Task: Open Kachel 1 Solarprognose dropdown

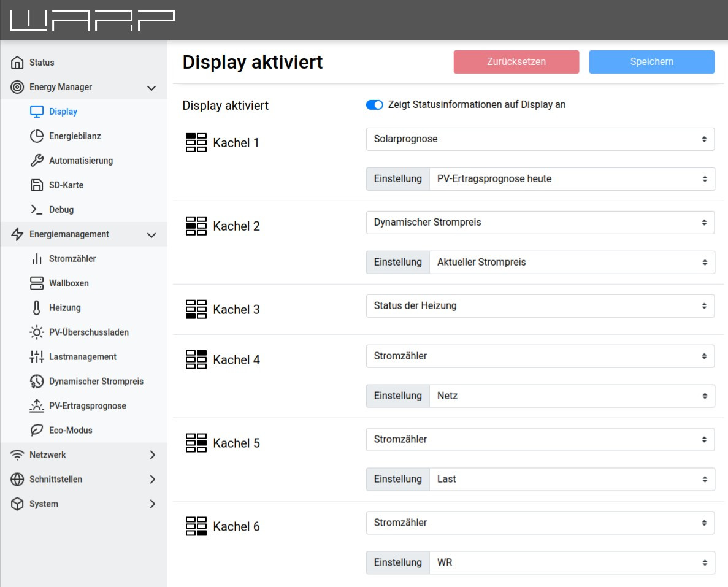Action: 540,139
